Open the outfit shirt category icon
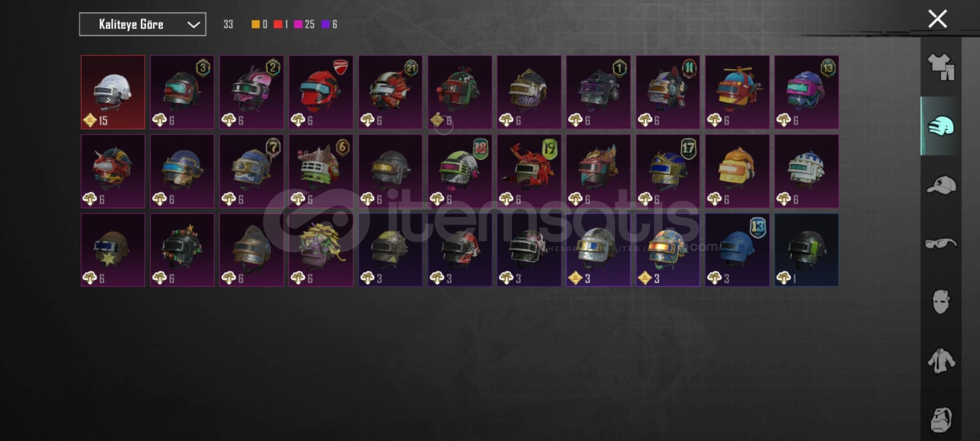The width and height of the screenshot is (980, 441). coord(940,67)
